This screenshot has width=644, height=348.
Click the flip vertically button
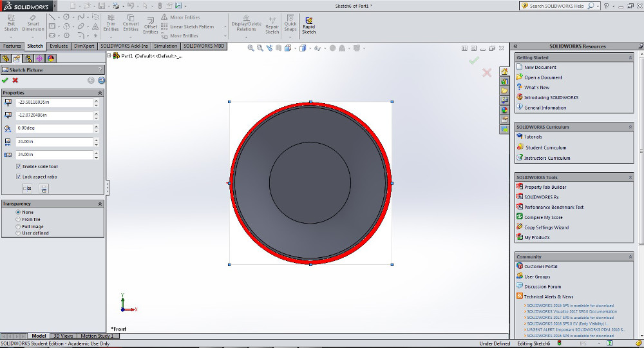[x=44, y=188]
